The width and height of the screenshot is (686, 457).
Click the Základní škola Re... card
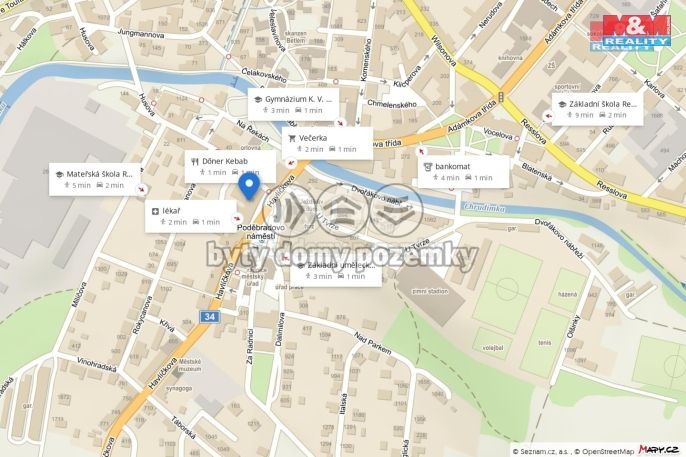click(x=598, y=109)
